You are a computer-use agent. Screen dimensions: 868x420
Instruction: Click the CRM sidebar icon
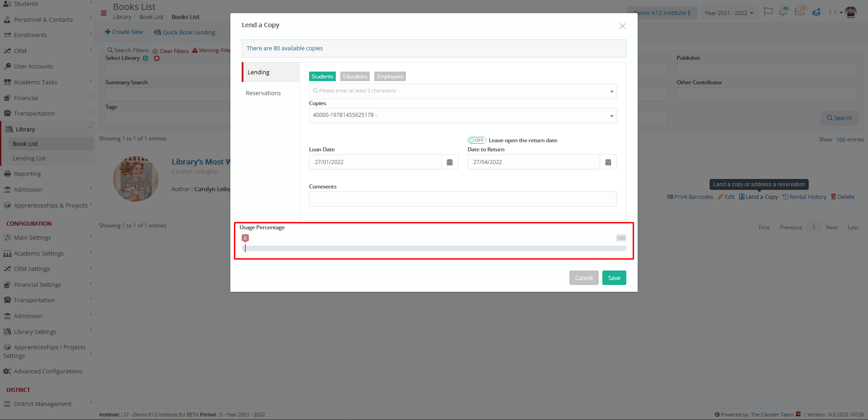[7, 51]
